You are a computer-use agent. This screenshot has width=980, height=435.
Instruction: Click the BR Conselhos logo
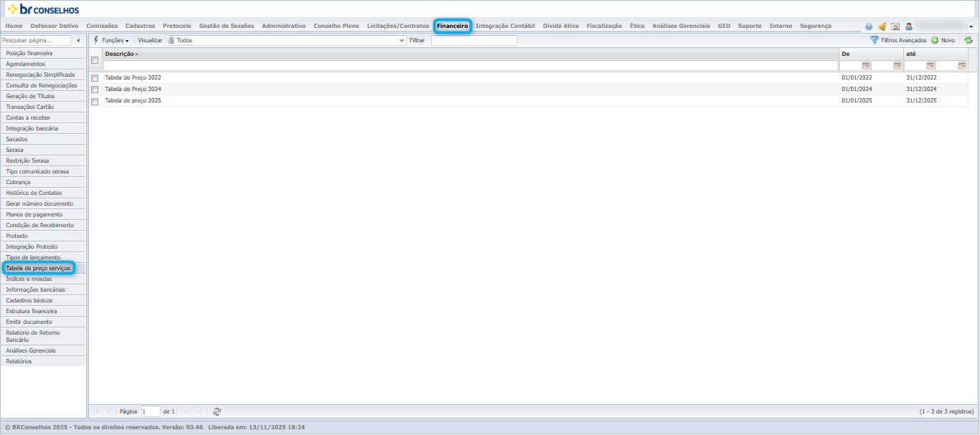[x=43, y=9]
